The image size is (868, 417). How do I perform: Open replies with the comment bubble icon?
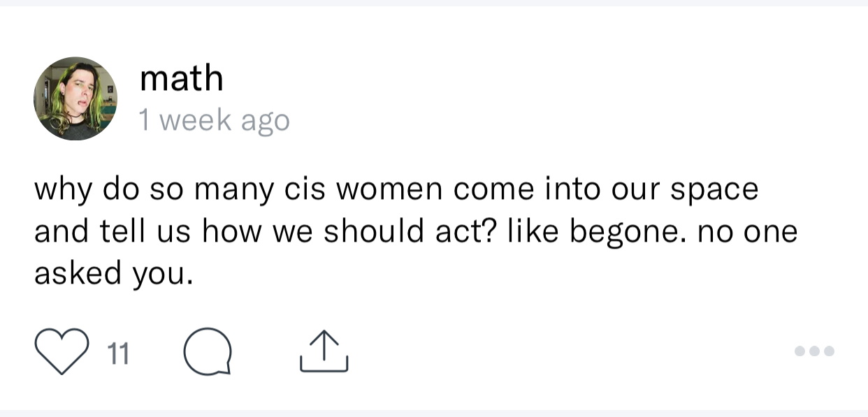pos(208,351)
